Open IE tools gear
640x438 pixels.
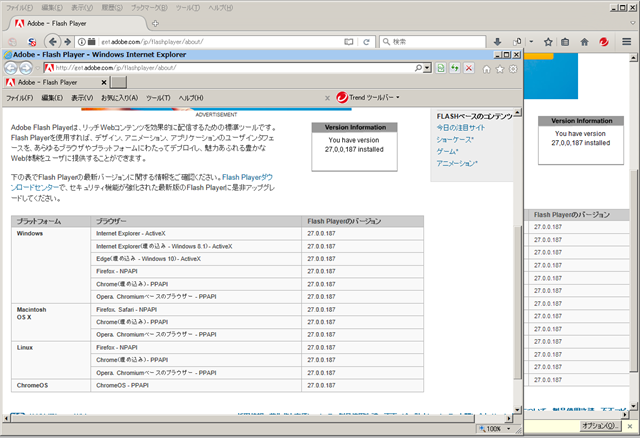513,69
